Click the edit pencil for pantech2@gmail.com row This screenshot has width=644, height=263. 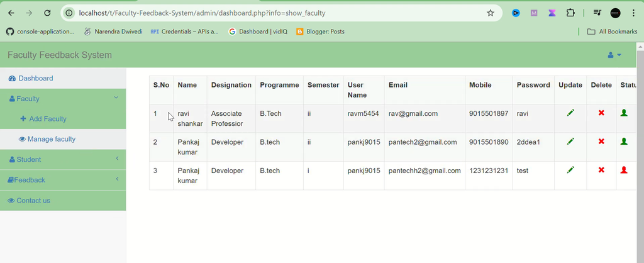(570, 142)
